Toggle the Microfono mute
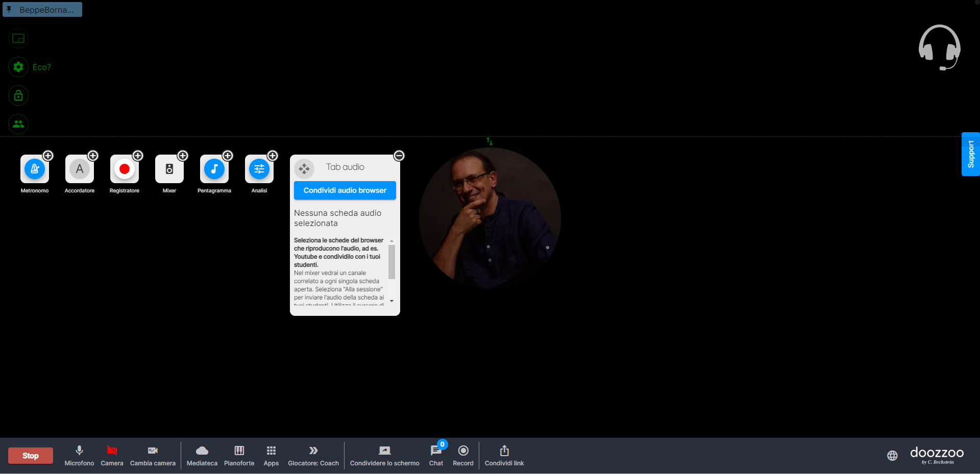Image resolution: width=980 pixels, height=474 pixels. click(x=79, y=451)
